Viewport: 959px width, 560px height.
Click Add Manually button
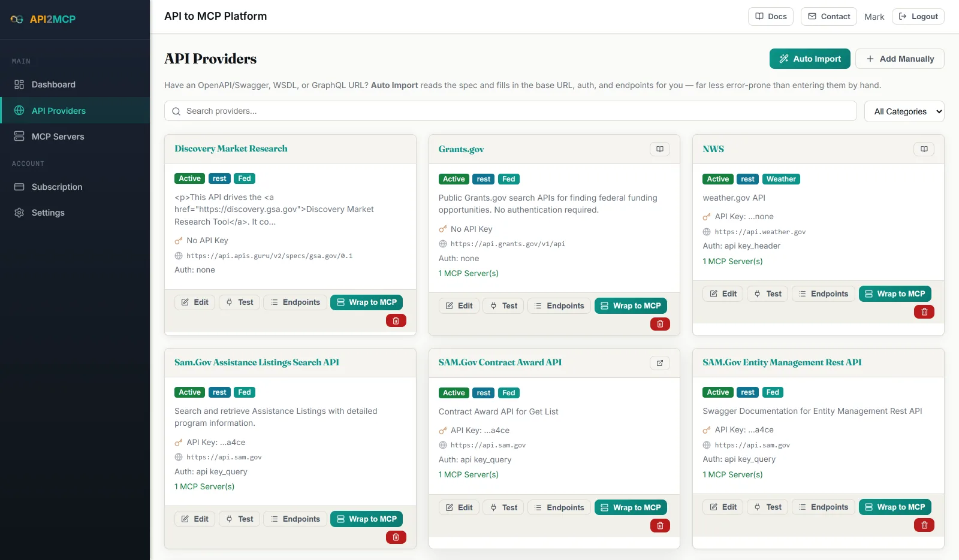[900, 59]
